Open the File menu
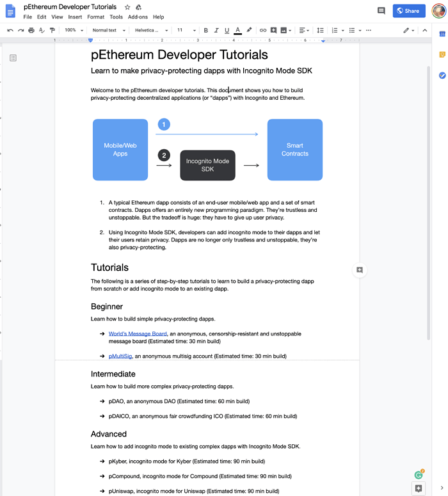The height and width of the screenshot is (496, 448). point(28,17)
